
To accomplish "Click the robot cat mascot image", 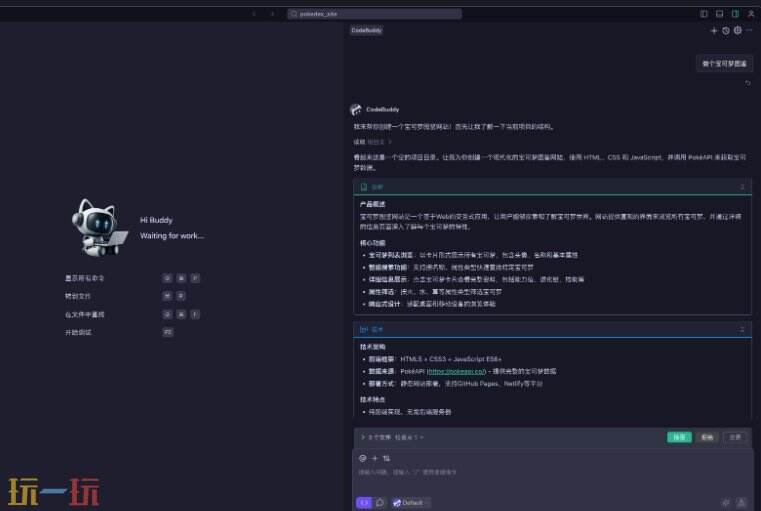I will tap(99, 227).
